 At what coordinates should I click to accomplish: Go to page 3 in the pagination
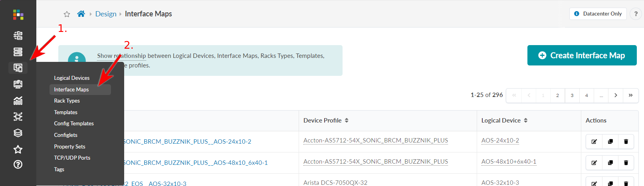pos(572,95)
